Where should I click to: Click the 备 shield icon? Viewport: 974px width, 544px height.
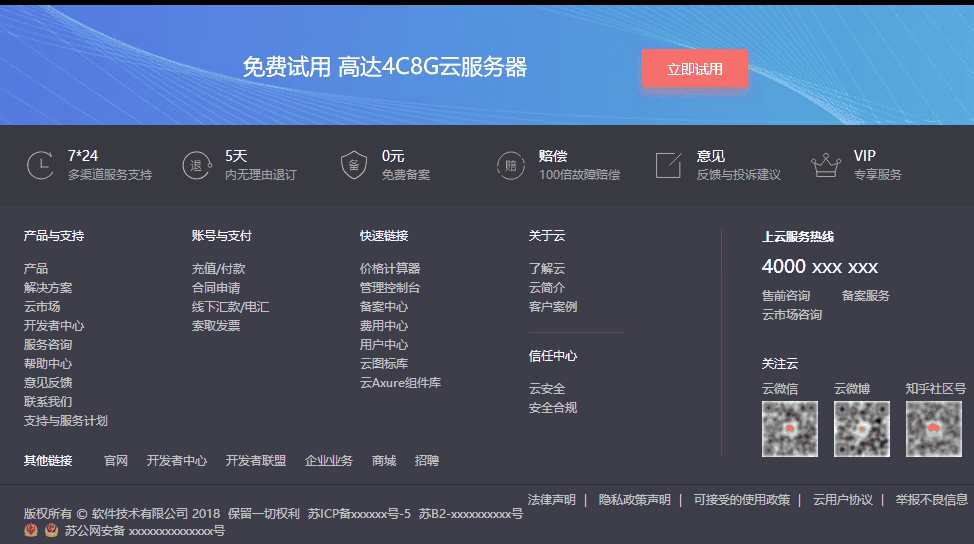[x=353, y=165]
